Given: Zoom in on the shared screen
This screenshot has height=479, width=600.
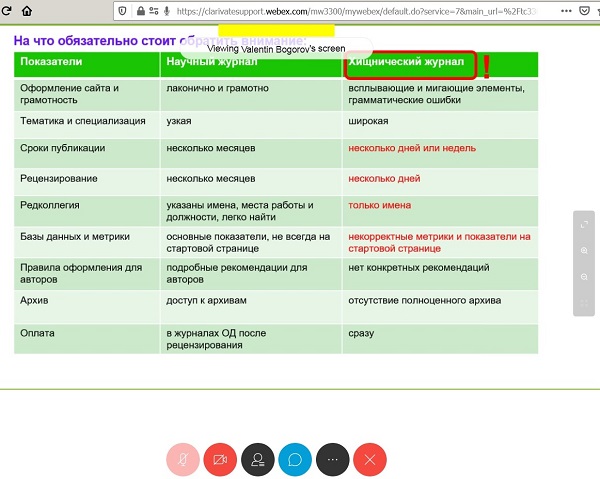Looking at the screenshot, I should (x=583, y=250).
